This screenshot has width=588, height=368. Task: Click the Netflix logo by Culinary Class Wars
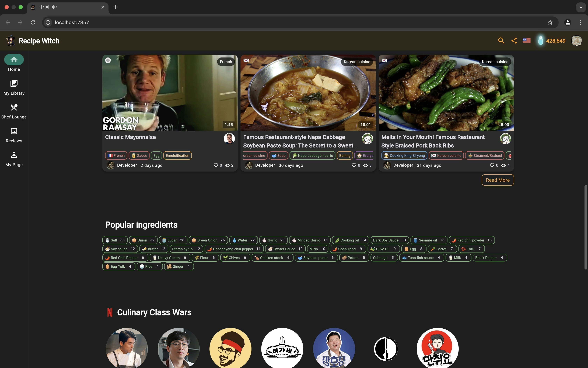click(110, 312)
